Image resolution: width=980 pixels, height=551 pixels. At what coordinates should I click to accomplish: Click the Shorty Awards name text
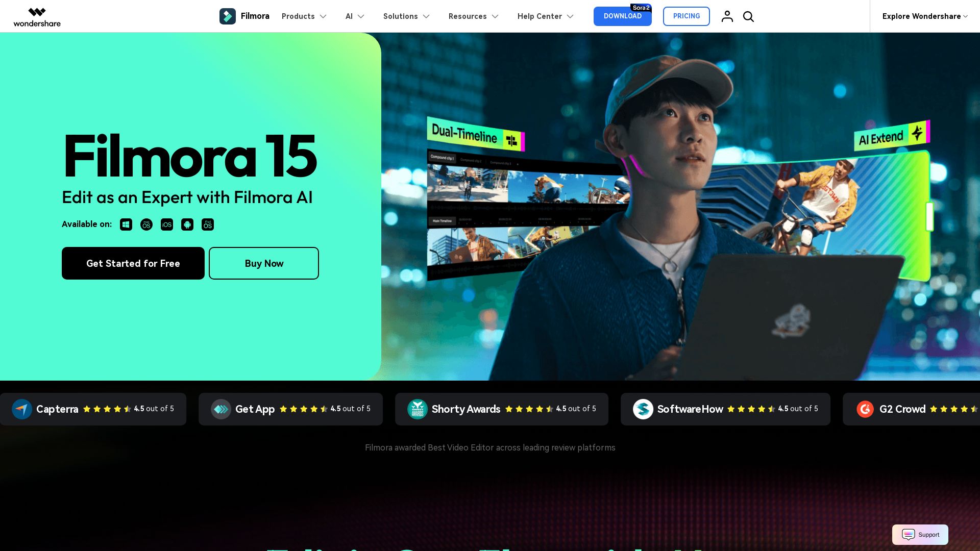pos(466,409)
